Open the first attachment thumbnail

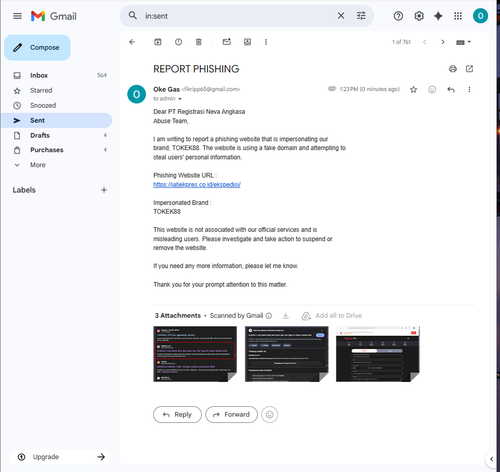tap(195, 354)
